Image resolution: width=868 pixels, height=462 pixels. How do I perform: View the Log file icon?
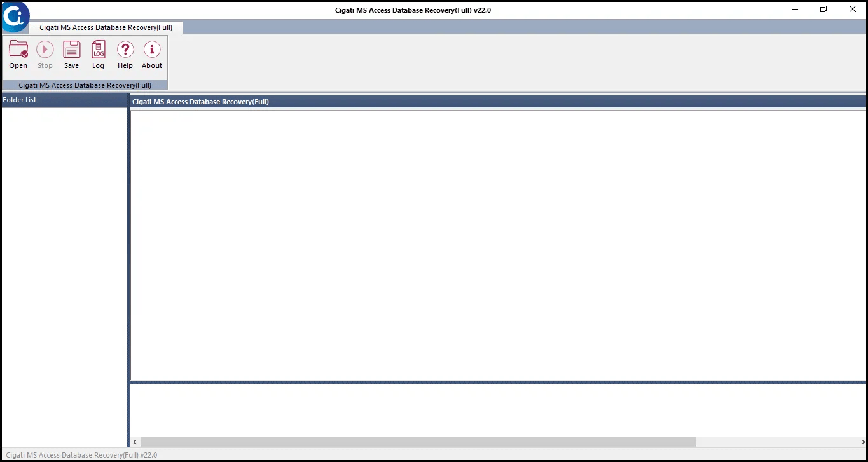98,50
